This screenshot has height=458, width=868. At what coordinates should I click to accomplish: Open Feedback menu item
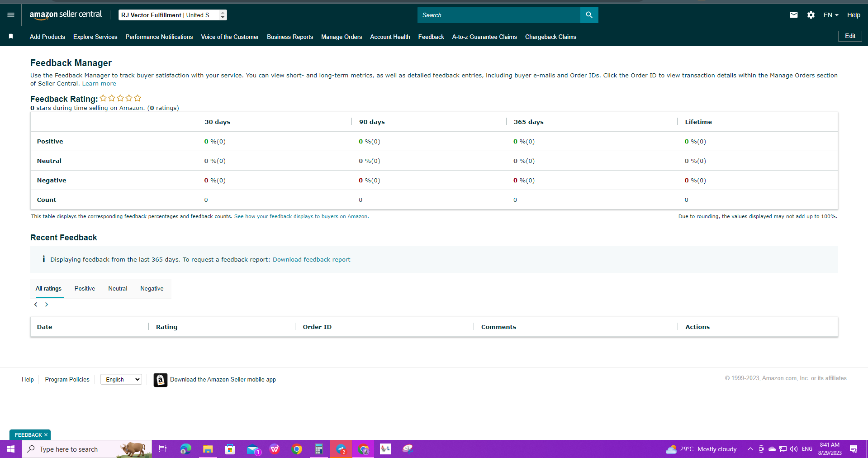(x=431, y=37)
